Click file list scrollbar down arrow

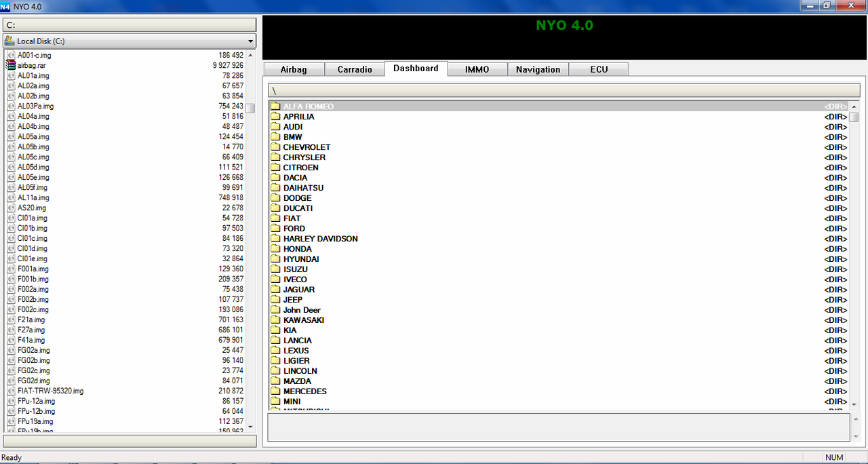click(x=250, y=426)
